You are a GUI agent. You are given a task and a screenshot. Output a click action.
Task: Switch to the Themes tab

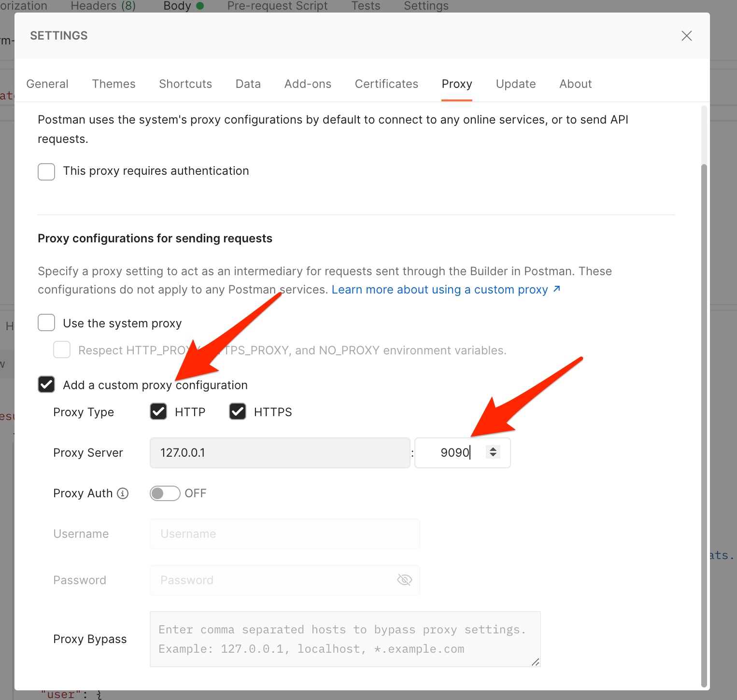point(114,84)
